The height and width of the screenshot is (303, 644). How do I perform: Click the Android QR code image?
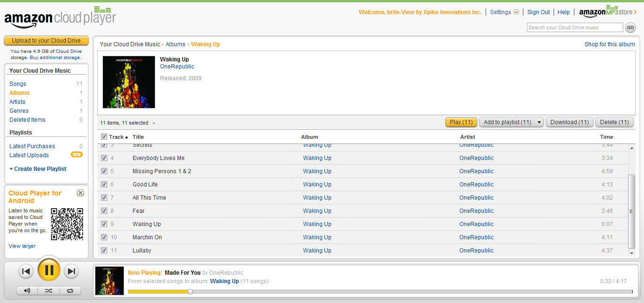[67, 224]
